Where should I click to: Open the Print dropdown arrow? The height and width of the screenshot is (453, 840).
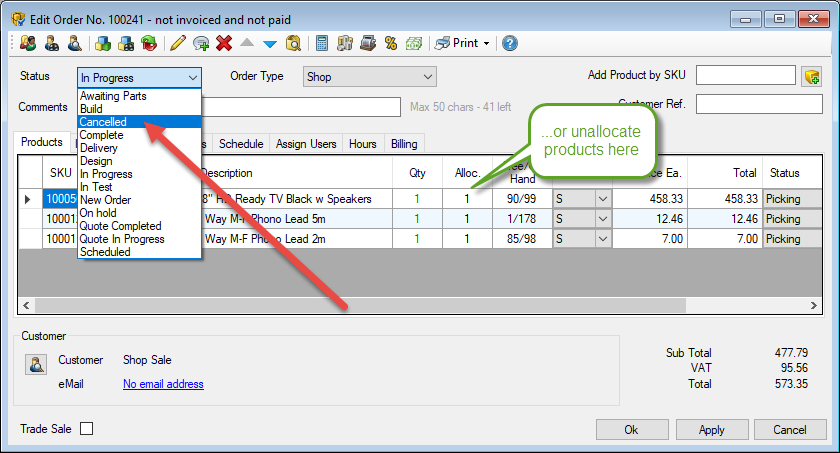pos(486,43)
